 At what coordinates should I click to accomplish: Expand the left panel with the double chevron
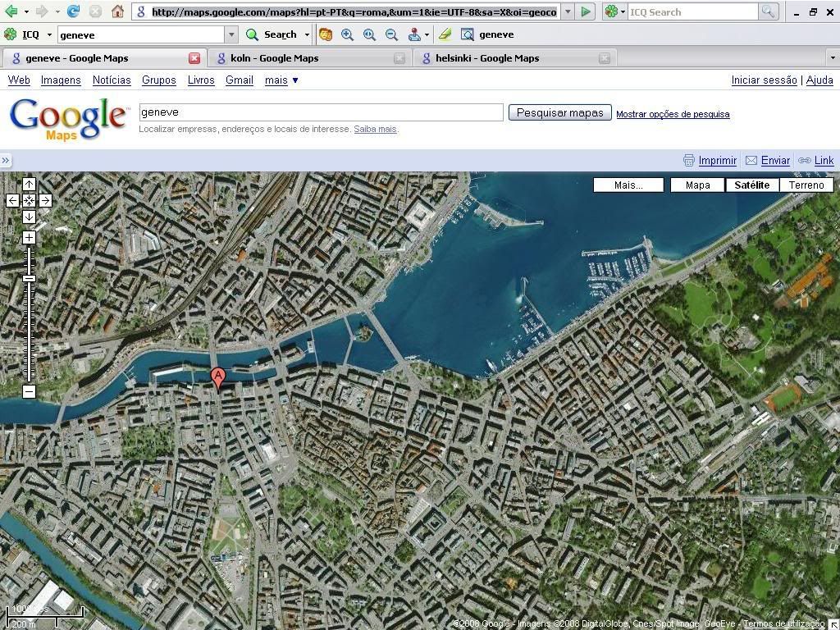(6, 161)
